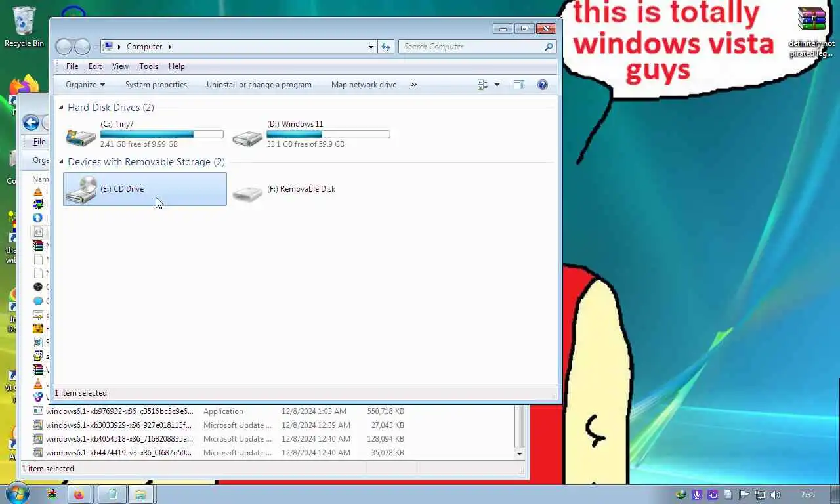Click the Windows 11 drive capacity bar

[x=328, y=134]
